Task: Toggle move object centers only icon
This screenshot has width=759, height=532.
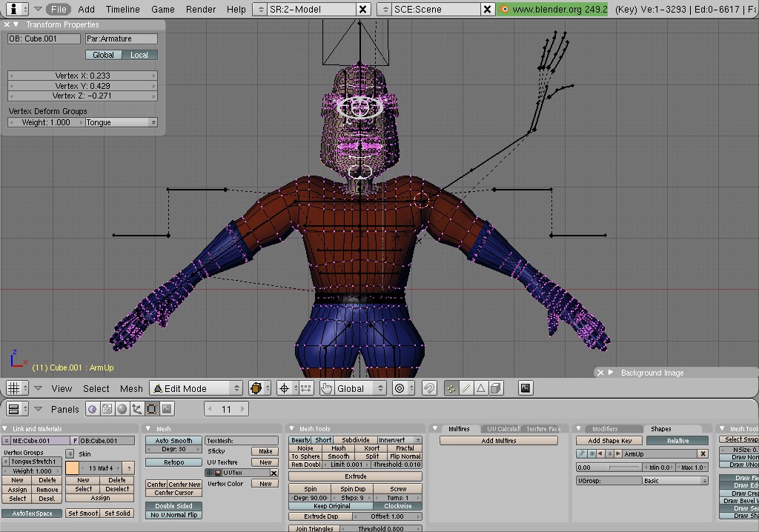Action: click(306, 388)
